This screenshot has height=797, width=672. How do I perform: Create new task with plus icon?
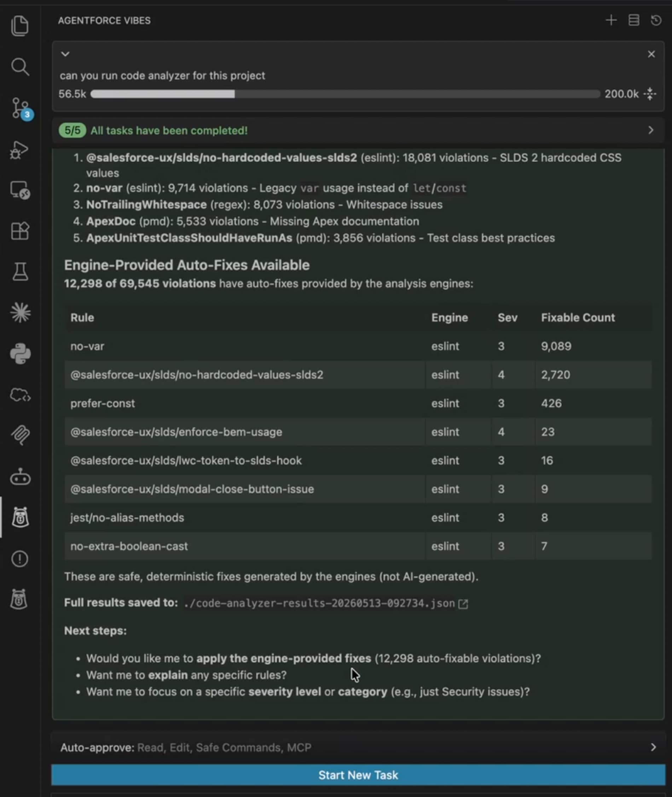click(x=611, y=20)
